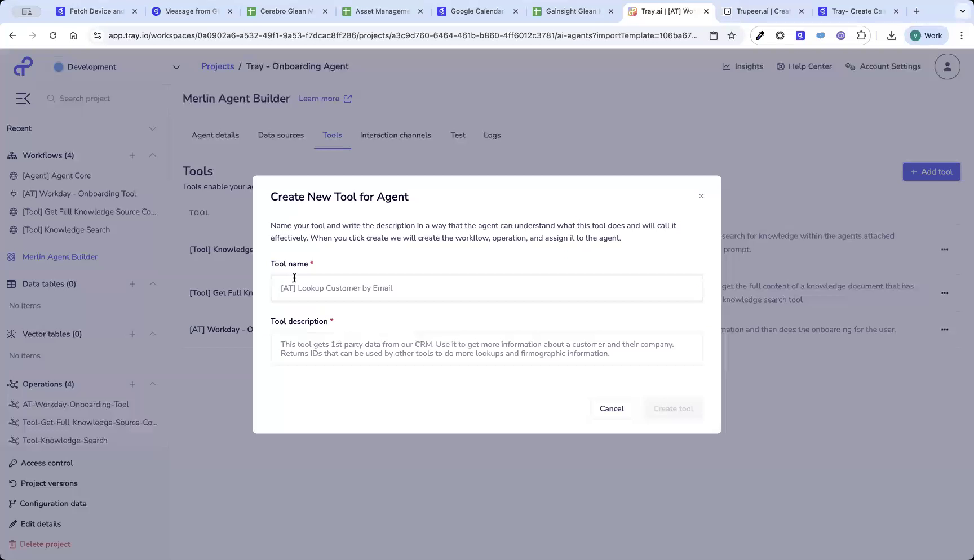This screenshot has height=560, width=974.
Task: Open Insights
Action: coord(743,66)
